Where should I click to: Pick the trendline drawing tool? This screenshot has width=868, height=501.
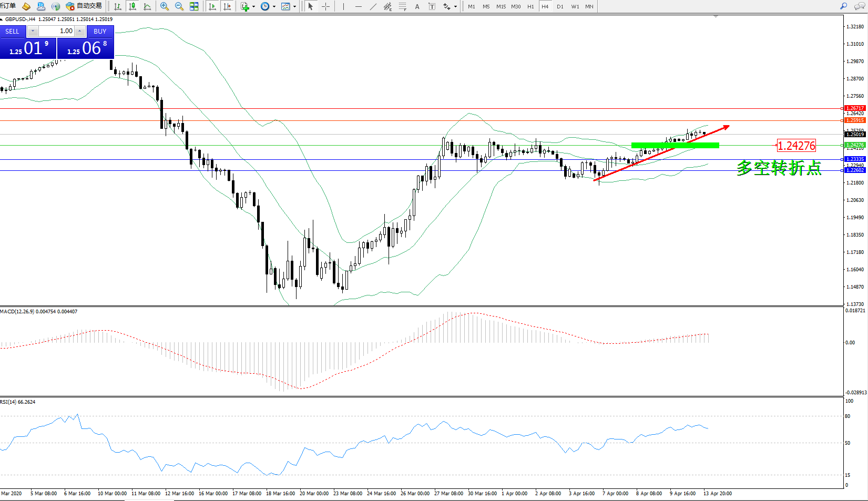tap(373, 6)
